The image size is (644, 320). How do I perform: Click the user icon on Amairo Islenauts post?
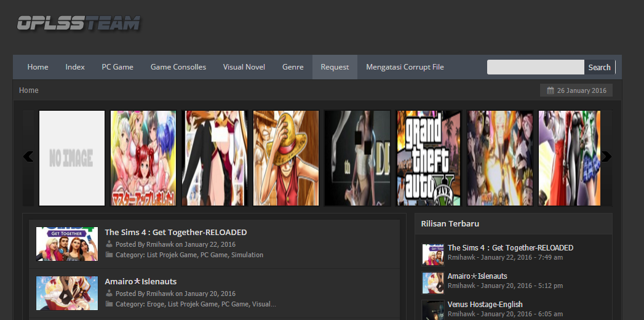[109, 294]
